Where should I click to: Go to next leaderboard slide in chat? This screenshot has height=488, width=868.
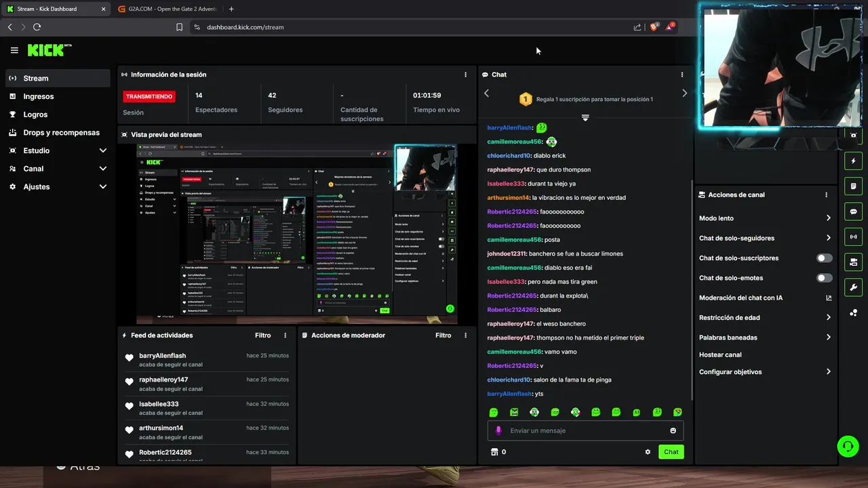684,94
